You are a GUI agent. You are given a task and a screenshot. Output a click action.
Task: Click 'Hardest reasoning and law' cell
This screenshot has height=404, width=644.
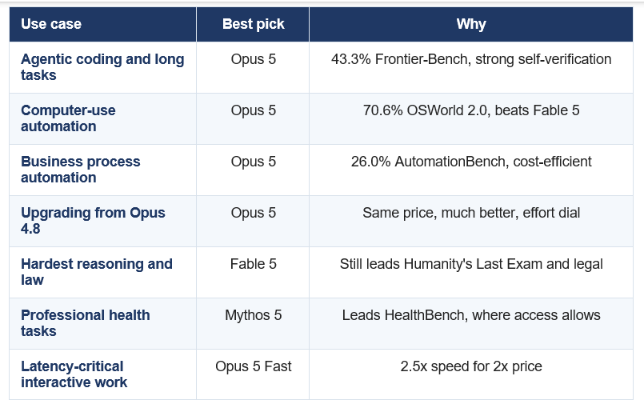coord(103,272)
